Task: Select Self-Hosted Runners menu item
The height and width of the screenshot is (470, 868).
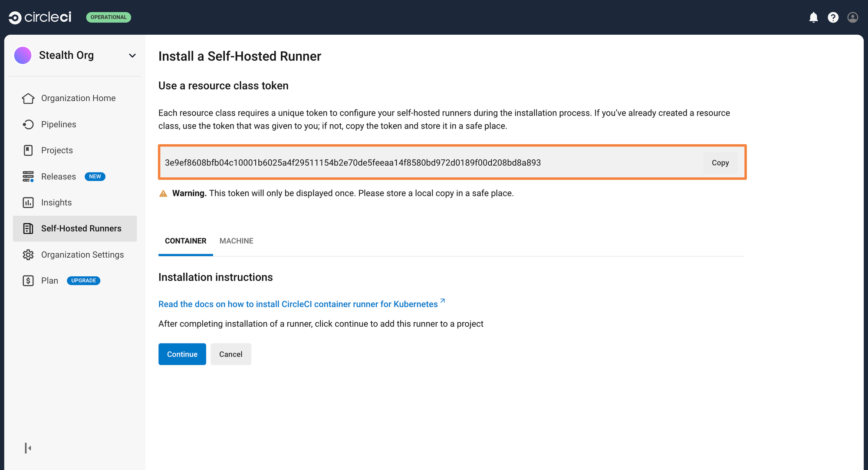Action: point(75,228)
